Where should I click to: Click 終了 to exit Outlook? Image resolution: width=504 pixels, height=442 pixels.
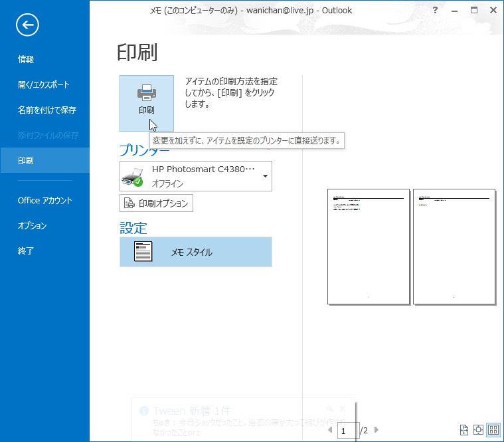26,251
